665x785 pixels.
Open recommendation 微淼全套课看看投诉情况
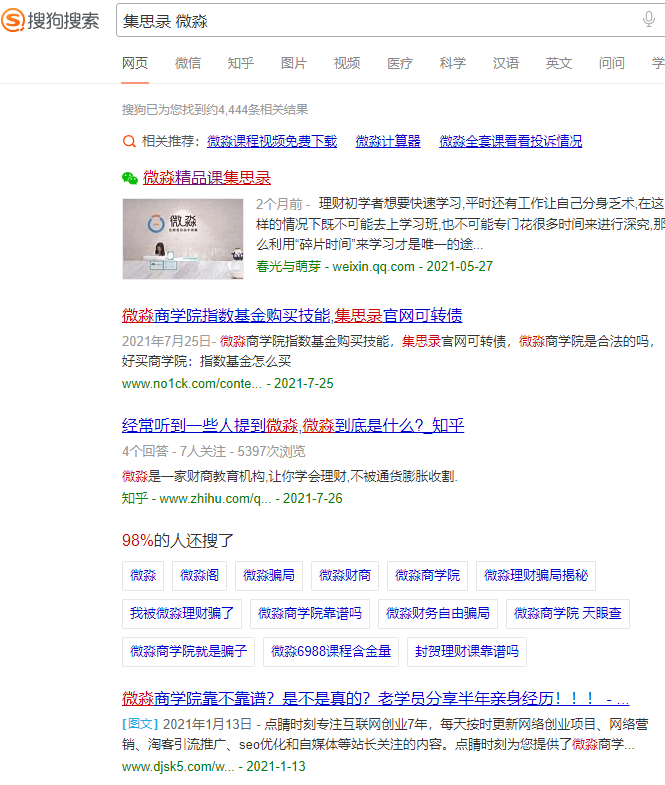[x=511, y=141]
